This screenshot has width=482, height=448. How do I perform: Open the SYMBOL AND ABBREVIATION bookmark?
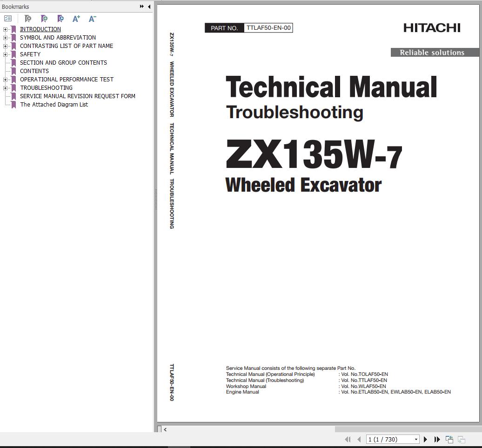pyautogui.click(x=58, y=38)
